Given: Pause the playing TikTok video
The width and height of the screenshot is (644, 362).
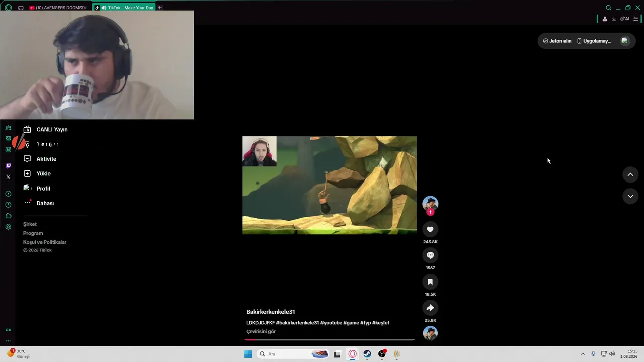Looking at the screenshot, I should pos(329,185).
